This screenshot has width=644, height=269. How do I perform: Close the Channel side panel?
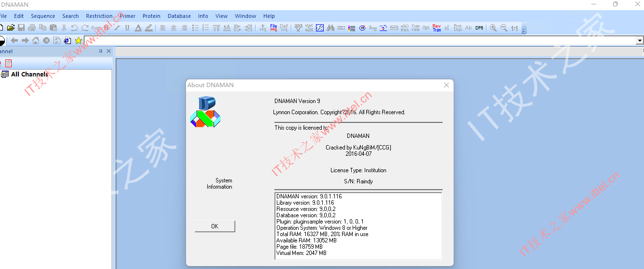[x=109, y=51]
